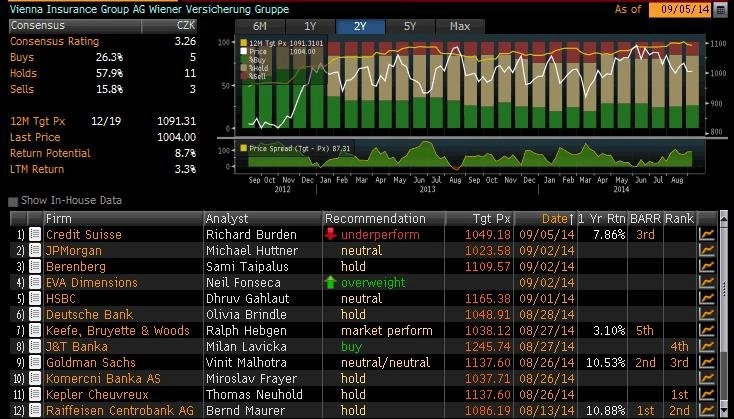The height and width of the screenshot is (419, 734).
Task: Show chart icon for Kepler Cheuvreux row
Action: tap(707, 394)
